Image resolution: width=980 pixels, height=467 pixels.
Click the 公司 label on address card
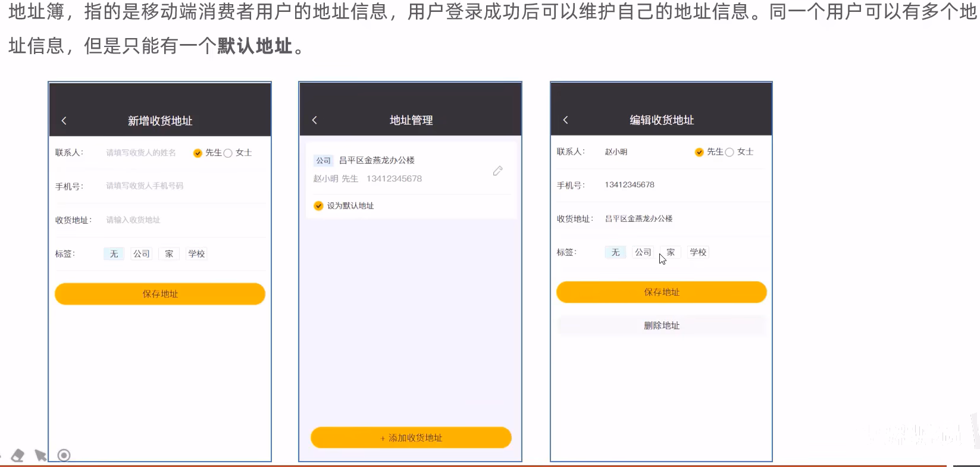[x=323, y=161]
